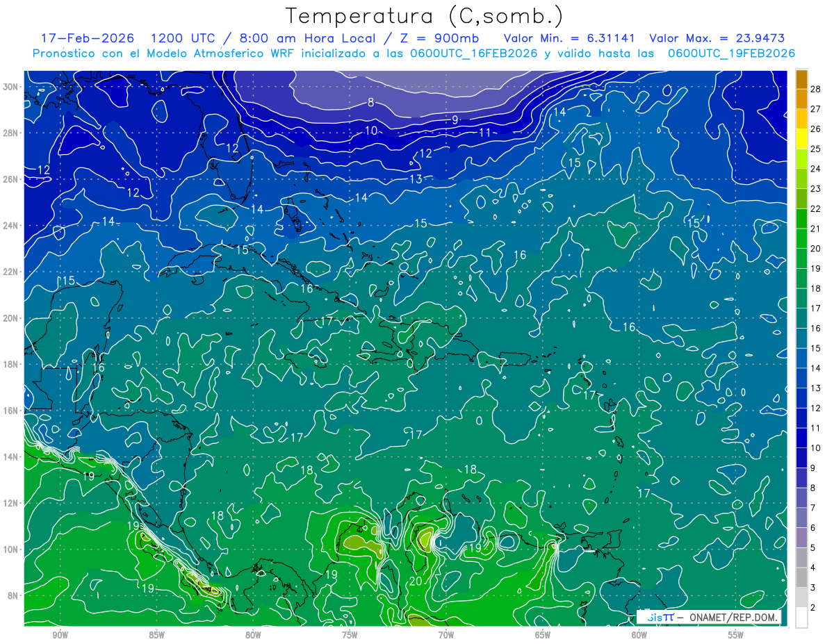Screen dimensions: 834x644
Task: Click valid-until stamp "0600UTC_19FEB2026"
Action: (731, 53)
